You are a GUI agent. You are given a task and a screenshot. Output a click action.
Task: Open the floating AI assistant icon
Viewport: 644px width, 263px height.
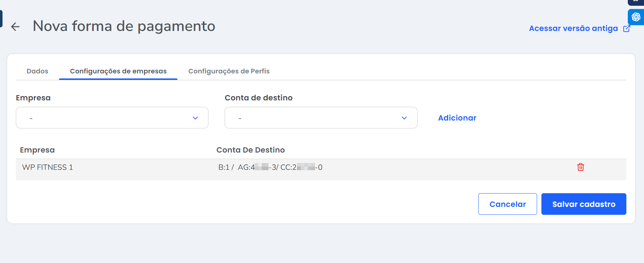636,17
